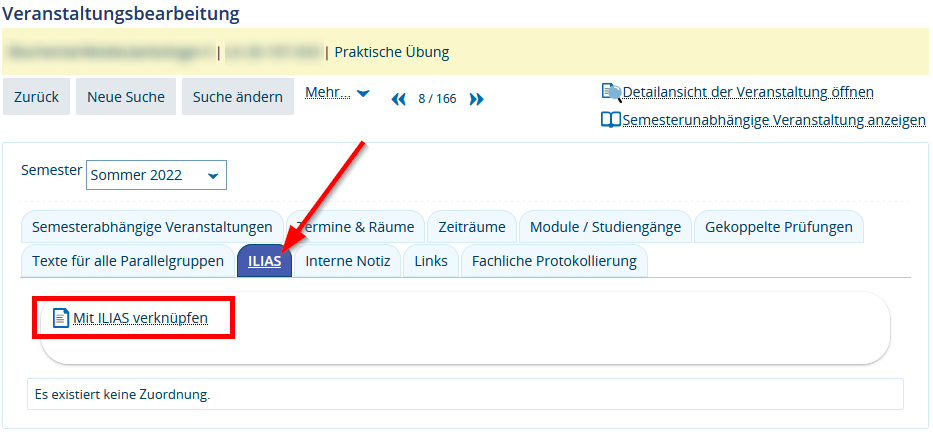
Task: Select the Fachliche Protokollierung tab
Action: point(554,261)
